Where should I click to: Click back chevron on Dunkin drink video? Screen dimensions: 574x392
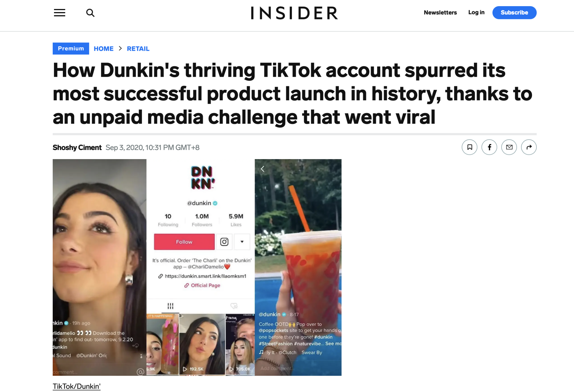(263, 169)
